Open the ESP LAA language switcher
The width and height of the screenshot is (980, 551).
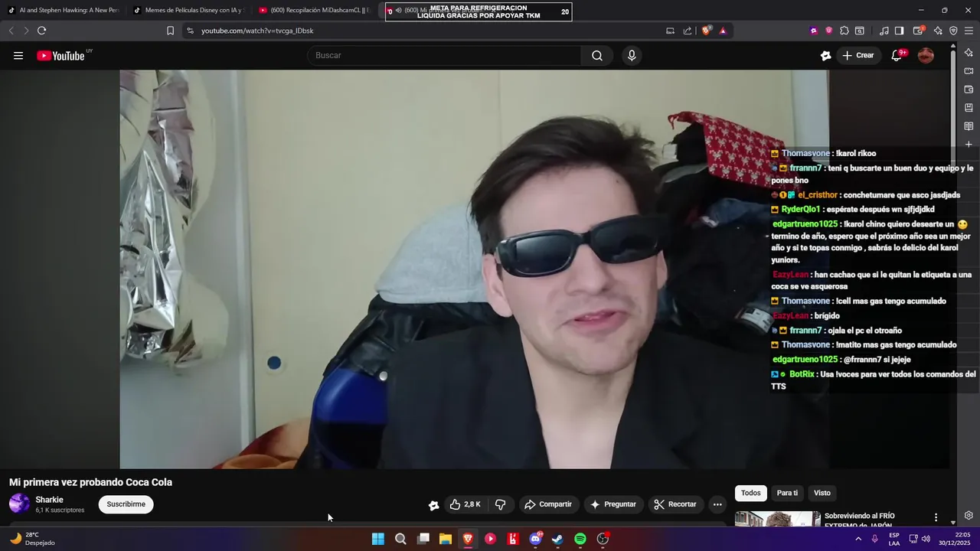894,539
